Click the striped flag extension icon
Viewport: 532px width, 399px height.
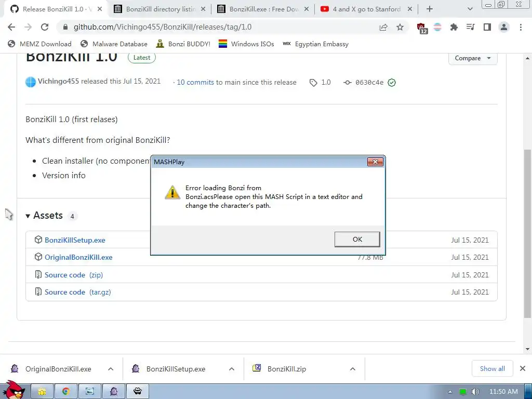coord(437,27)
